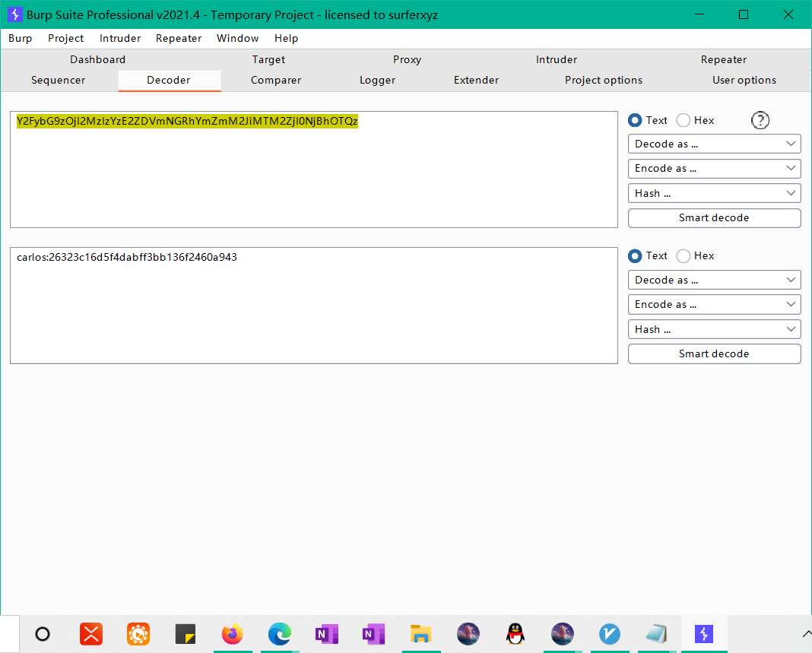Open the blue checkmark V app on taskbar
Image resolution: width=812 pixels, height=653 pixels.
(x=610, y=634)
